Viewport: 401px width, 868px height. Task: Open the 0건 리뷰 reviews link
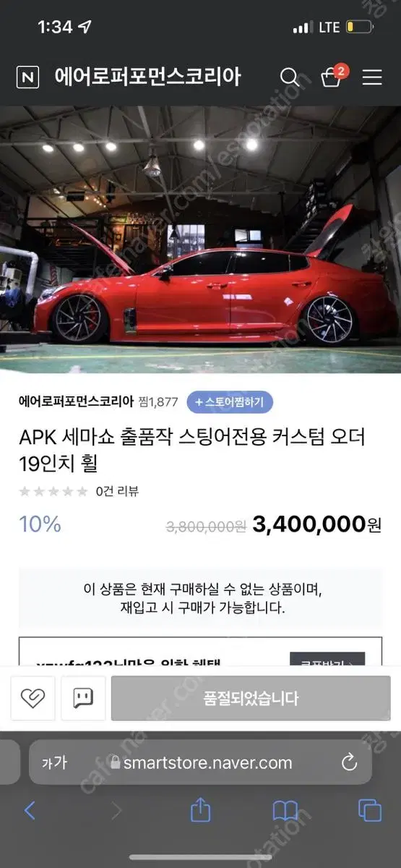(117, 491)
